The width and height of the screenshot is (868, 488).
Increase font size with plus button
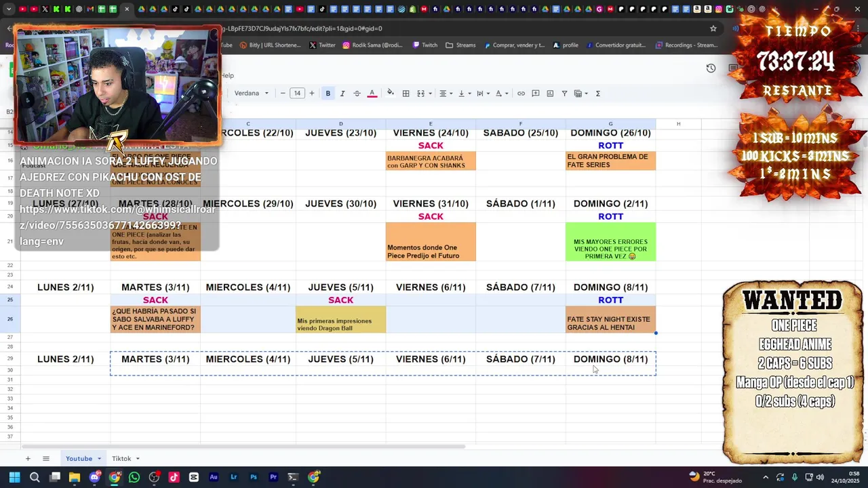312,94
